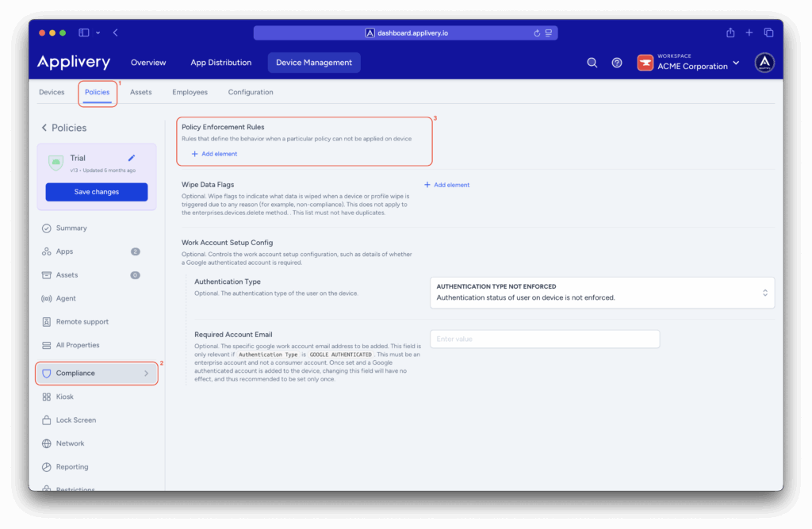Image resolution: width=812 pixels, height=529 pixels.
Task: Open the help question mark icon
Action: (617, 63)
